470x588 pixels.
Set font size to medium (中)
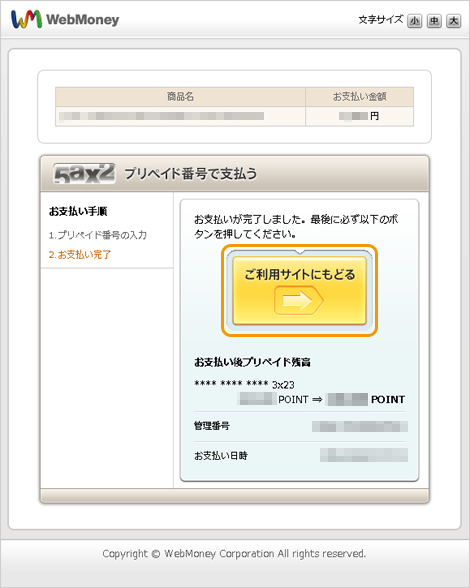(x=434, y=21)
